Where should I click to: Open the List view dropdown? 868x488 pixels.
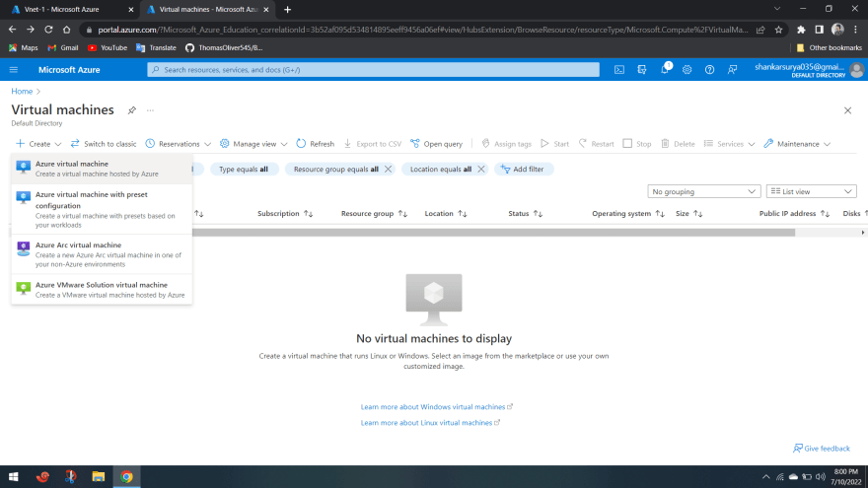(812, 191)
